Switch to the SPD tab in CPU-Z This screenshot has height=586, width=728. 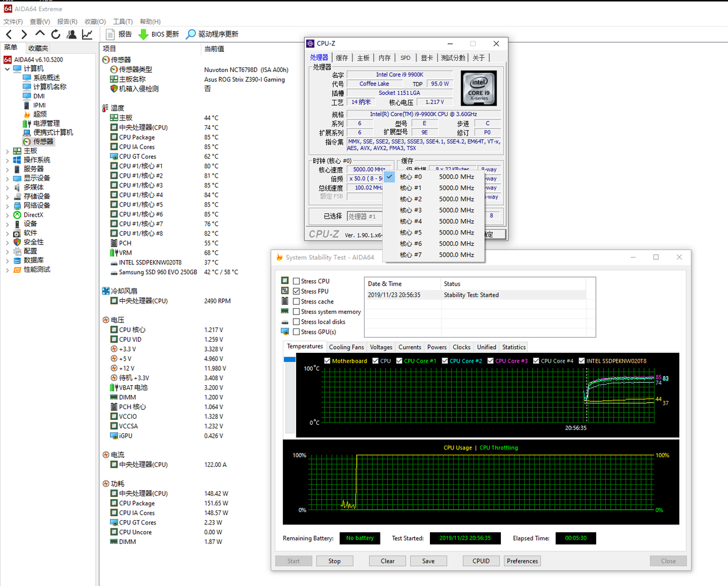(406, 57)
